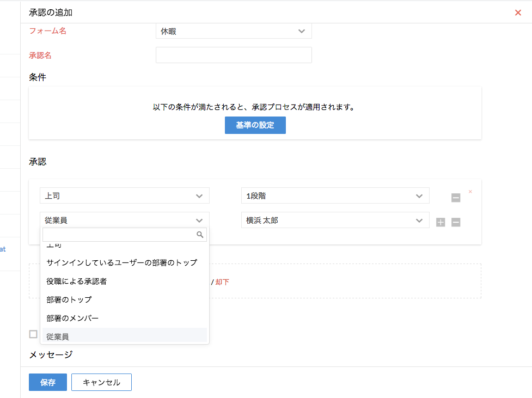Pick 部署のメンバー from the dropdown
Screen dimensions: 532x398
[x=72, y=318]
